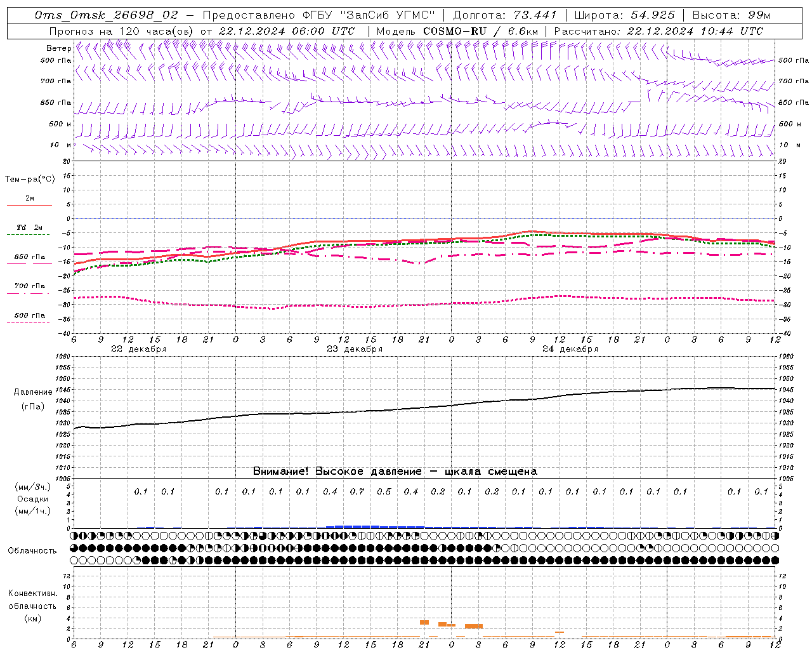Select the (мм/1ч.) unit label
This screenshot has height=650, width=812.
[x=33, y=511]
